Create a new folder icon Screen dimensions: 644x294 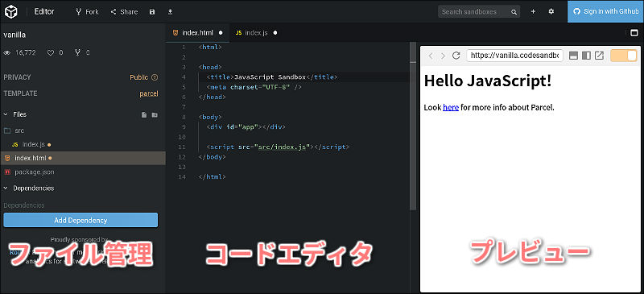point(155,114)
